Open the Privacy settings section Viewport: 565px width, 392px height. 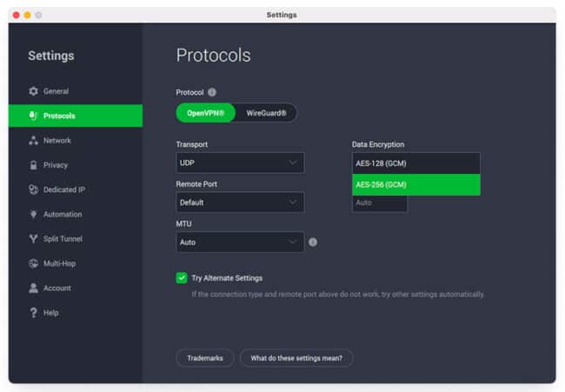pos(76,165)
